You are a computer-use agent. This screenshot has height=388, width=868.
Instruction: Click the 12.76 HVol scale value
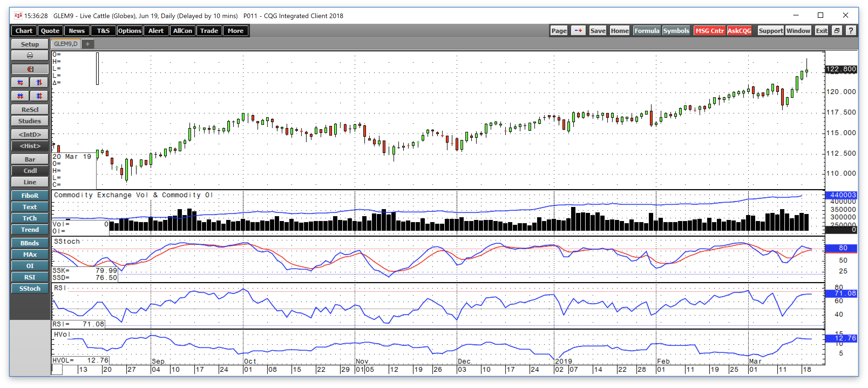pos(840,338)
